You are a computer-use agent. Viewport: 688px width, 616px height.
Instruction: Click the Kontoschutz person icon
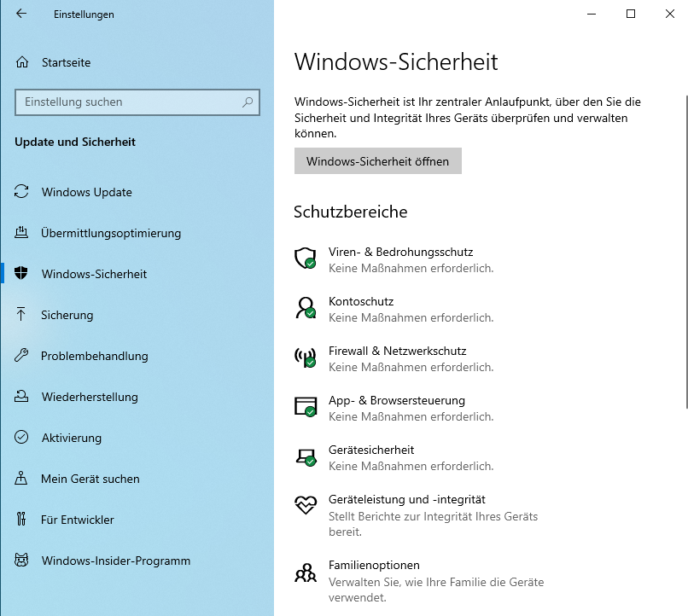[306, 308]
